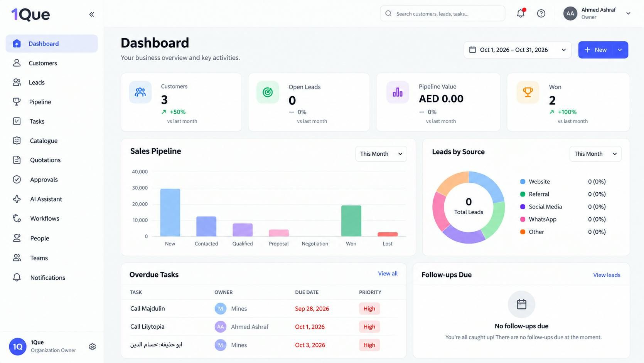Viewport: 644px width, 363px height.
Task: Click the Pipeline Value chart icon
Action: [x=398, y=92]
